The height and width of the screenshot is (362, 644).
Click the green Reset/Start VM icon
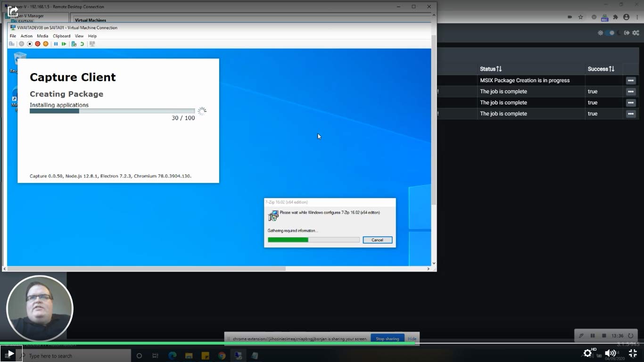(x=64, y=44)
